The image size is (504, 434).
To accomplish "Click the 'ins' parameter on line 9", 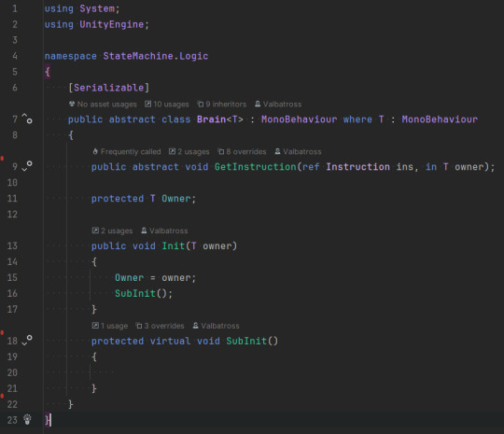I will [405, 166].
